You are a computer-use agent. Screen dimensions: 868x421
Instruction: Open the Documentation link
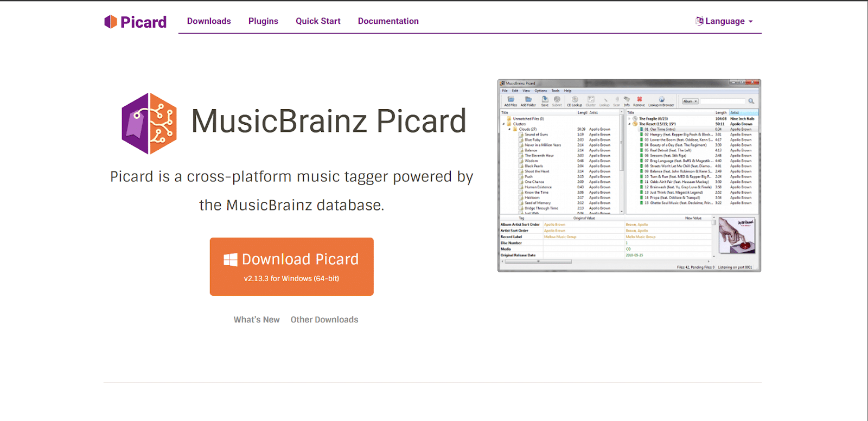(388, 21)
